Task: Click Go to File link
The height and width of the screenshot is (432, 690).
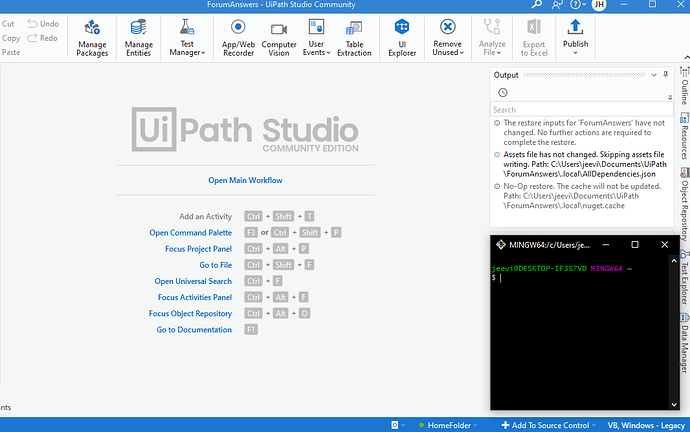Action: click(216, 265)
